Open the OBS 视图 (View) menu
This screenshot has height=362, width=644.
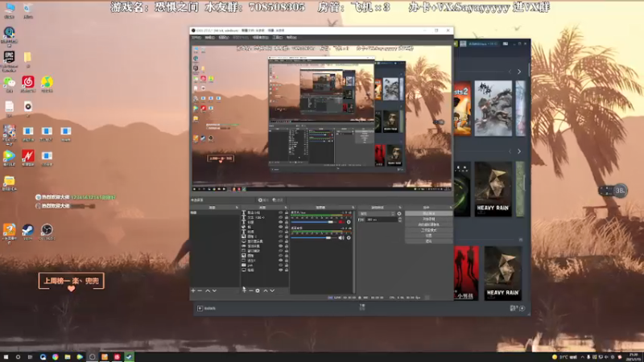(x=224, y=37)
